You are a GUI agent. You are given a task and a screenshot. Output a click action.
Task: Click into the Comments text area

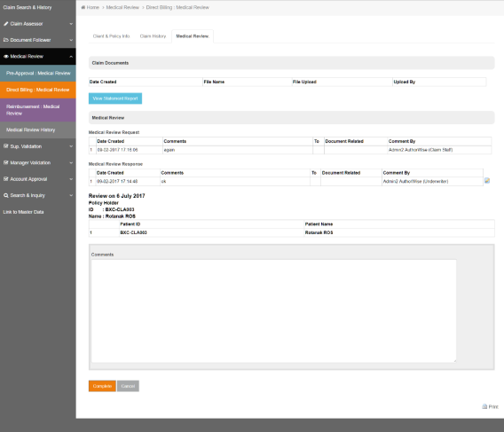273,310
